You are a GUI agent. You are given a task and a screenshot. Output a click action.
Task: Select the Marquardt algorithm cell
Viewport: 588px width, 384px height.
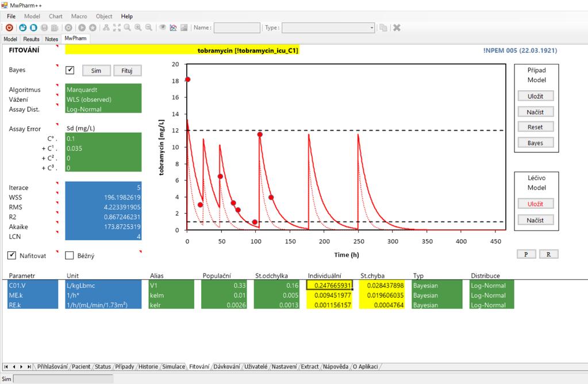click(x=103, y=90)
